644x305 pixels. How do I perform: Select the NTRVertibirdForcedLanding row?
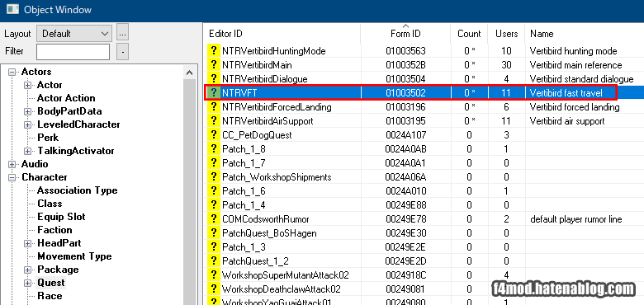(424, 107)
